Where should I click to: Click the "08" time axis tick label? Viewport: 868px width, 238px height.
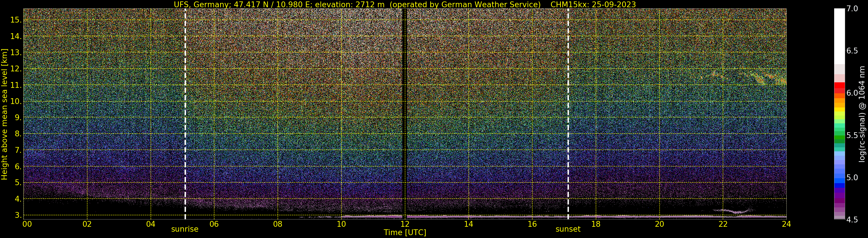pyautogui.click(x=278, y=224)
